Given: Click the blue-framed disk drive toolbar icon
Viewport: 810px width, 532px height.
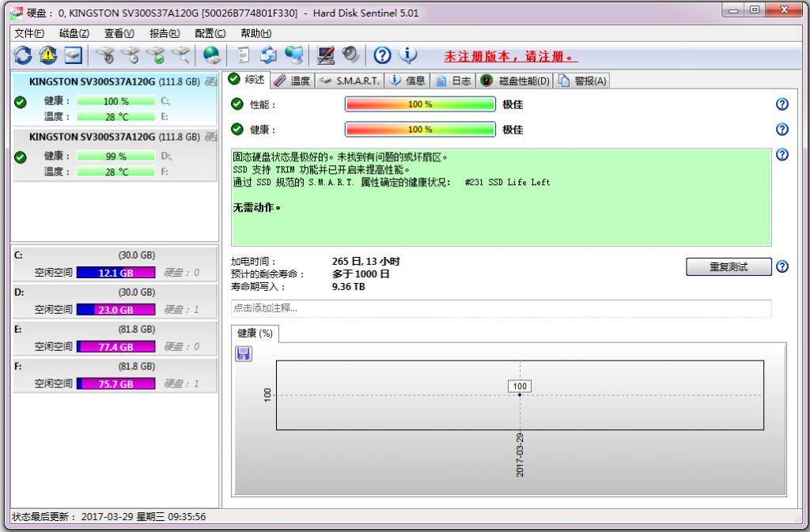Looking at the screenshot, I should click(x=73, y=55).
